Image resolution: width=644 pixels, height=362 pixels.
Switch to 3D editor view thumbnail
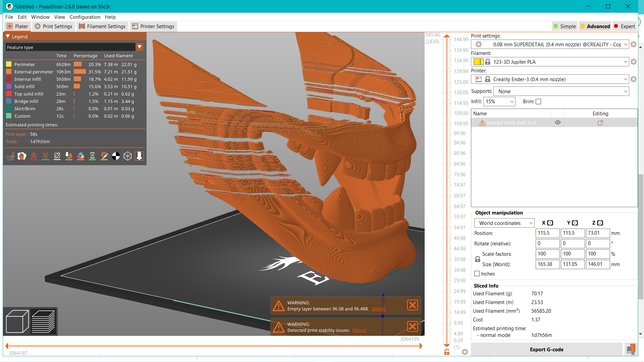tap(16, 321)
